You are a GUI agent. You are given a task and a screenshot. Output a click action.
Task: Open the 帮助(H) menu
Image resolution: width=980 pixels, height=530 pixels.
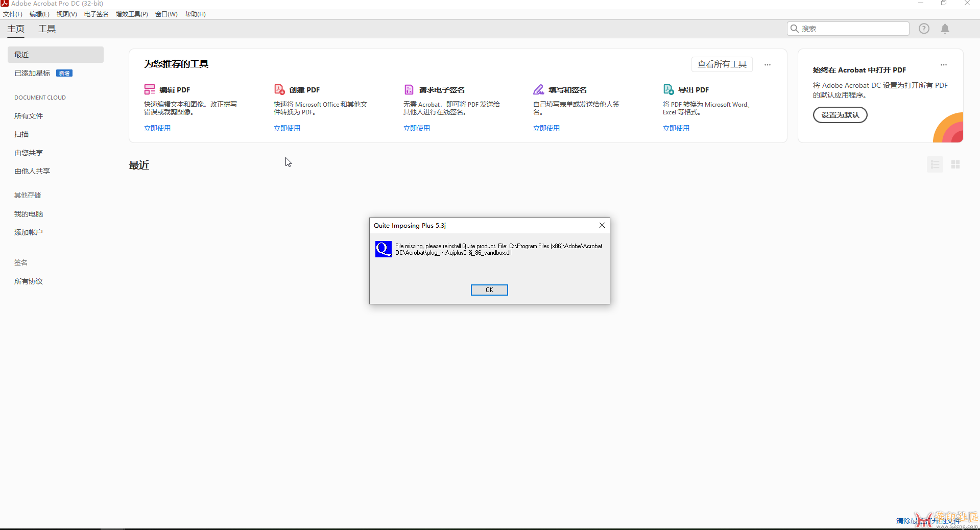point(195,14)
